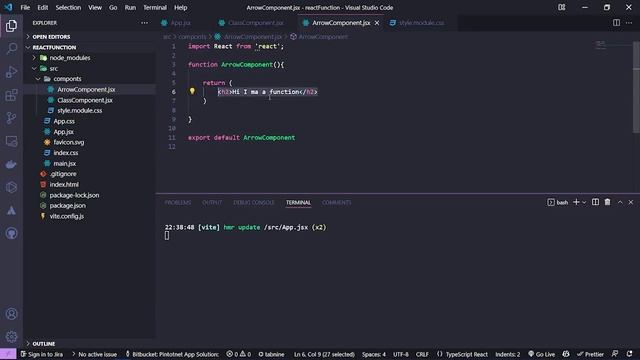Viewport: 640px width, 360px height.
Task: Maximize the panel size with chevron up
Action: pos(620,202)
